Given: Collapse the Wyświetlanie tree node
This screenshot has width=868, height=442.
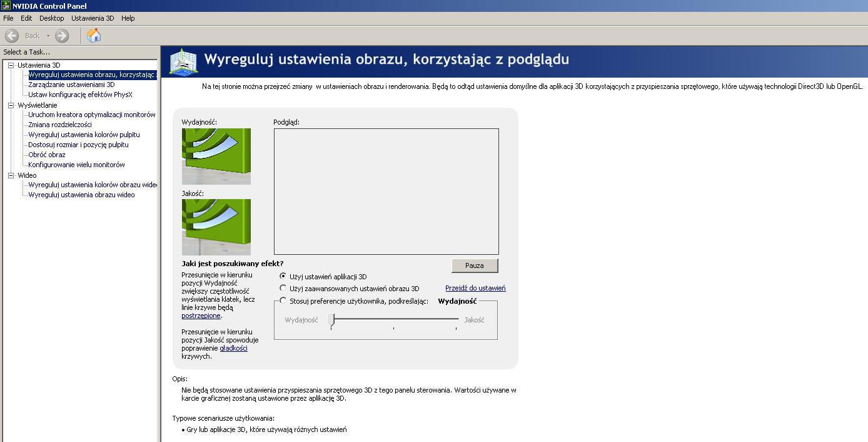Looking at the screenshot, I should [x=11, y=105].
